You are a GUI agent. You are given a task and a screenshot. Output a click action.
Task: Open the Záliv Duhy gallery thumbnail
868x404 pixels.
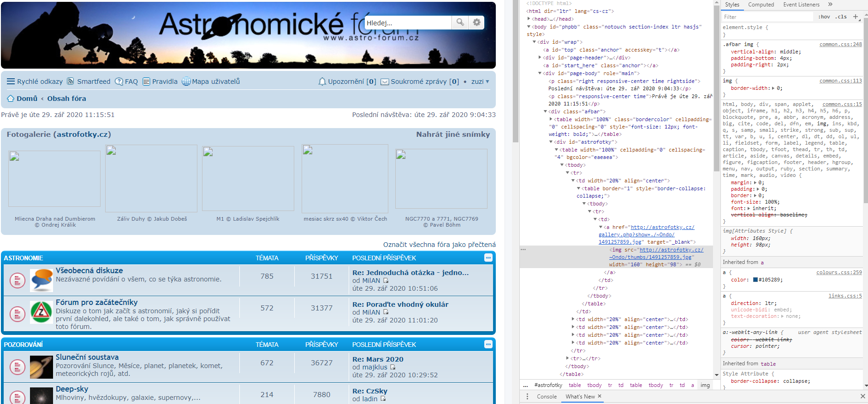pyautogui.click(x=151, y=179)
